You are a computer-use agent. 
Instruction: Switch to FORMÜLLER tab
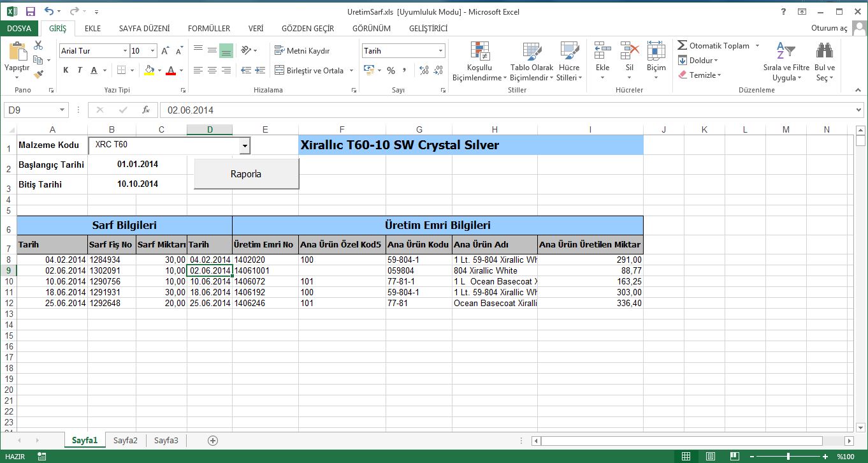tap(209, 29)
